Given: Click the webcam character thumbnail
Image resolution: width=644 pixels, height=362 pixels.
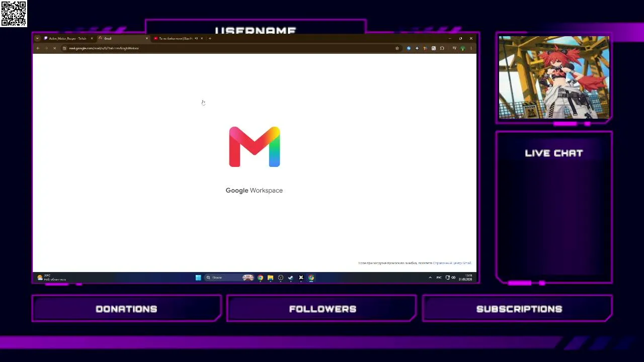Looking at the screenshot, I should pos(554,77).
